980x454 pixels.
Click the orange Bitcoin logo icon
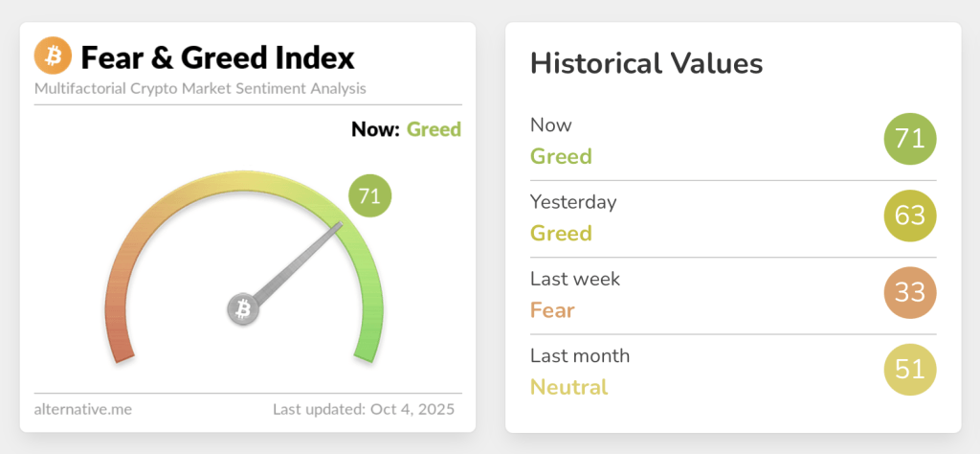(x=54, y=57)
